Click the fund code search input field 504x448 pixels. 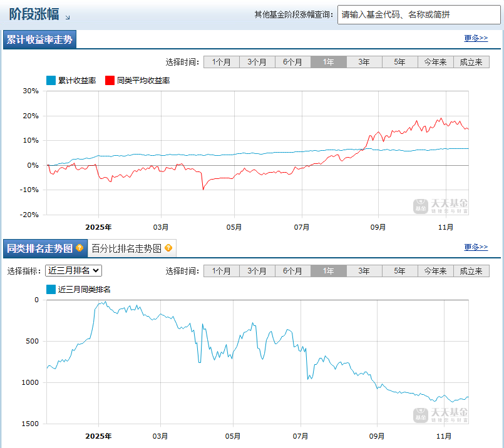pos(419,15)
